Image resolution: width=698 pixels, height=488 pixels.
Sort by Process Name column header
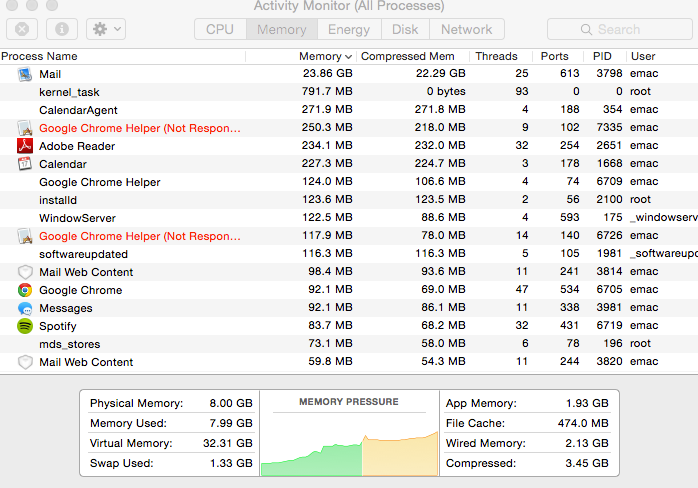click(123, 56)
